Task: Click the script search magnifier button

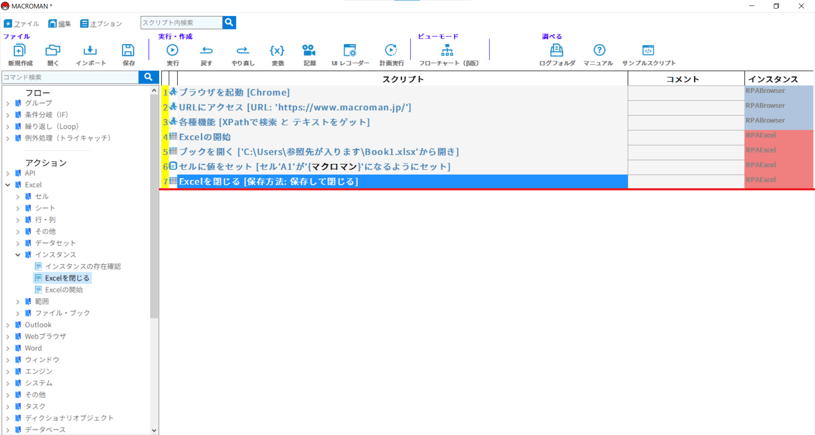Action: pos(229,22)
